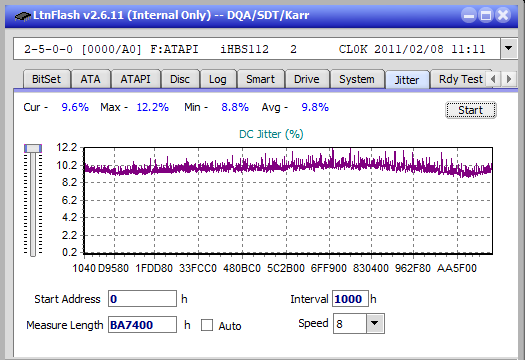Open the Speed dropdown arrow
The image size is (525, 360).
click(x=375, y=323)
